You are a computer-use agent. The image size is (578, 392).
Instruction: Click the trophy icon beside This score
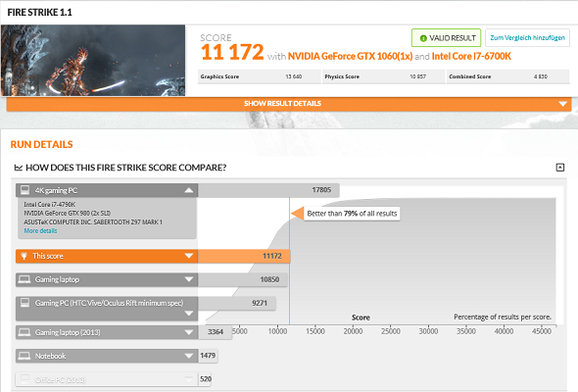click(24, 256)
